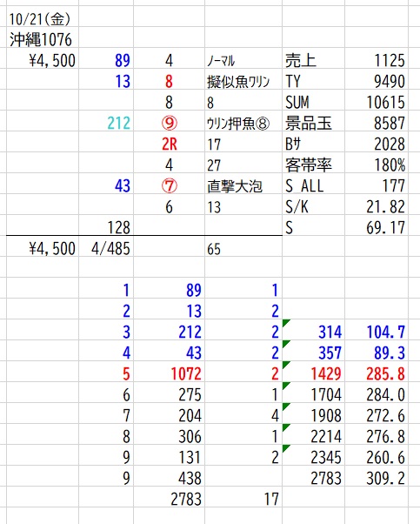Click the cell labeled 沖縄1076
The width and height of the screenshot is (420, 524).
tap(40, 40)
